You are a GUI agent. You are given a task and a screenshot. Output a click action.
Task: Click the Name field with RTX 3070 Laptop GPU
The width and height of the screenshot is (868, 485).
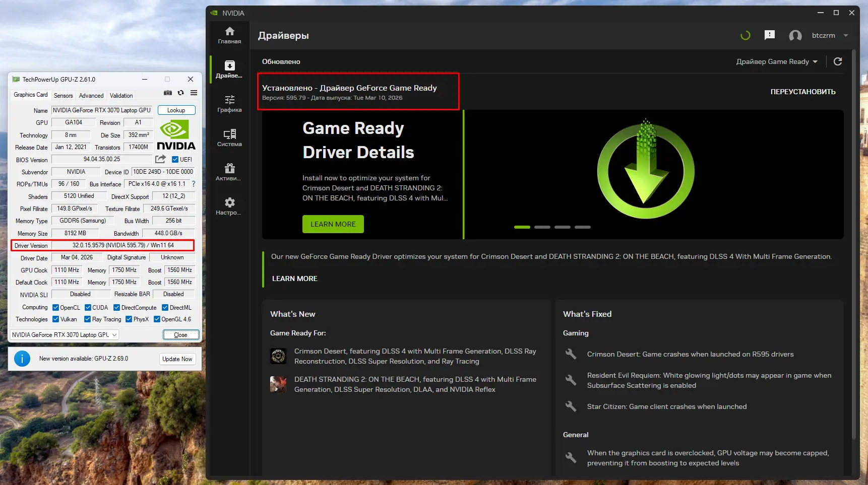[102, 110]
